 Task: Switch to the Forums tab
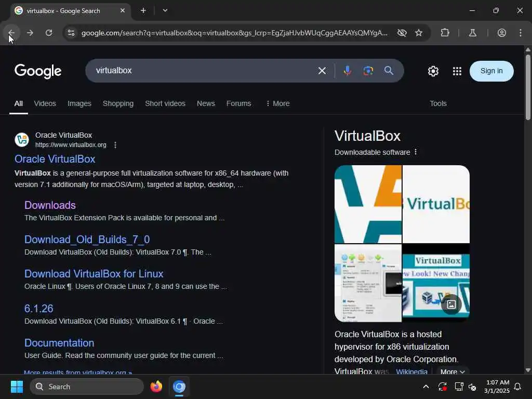click(238, 103)
